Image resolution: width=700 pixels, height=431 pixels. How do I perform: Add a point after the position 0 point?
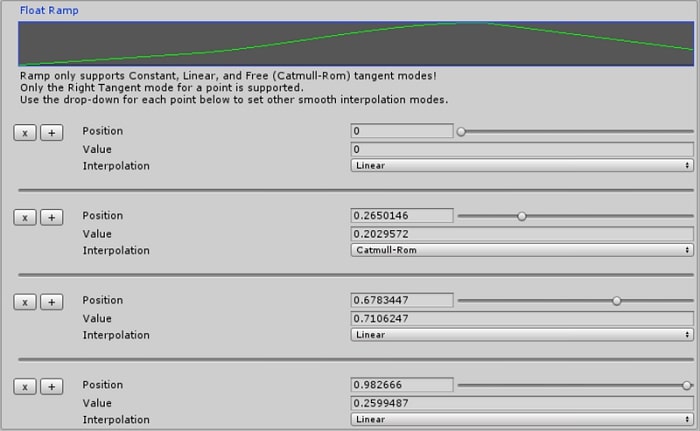[51, 132]
